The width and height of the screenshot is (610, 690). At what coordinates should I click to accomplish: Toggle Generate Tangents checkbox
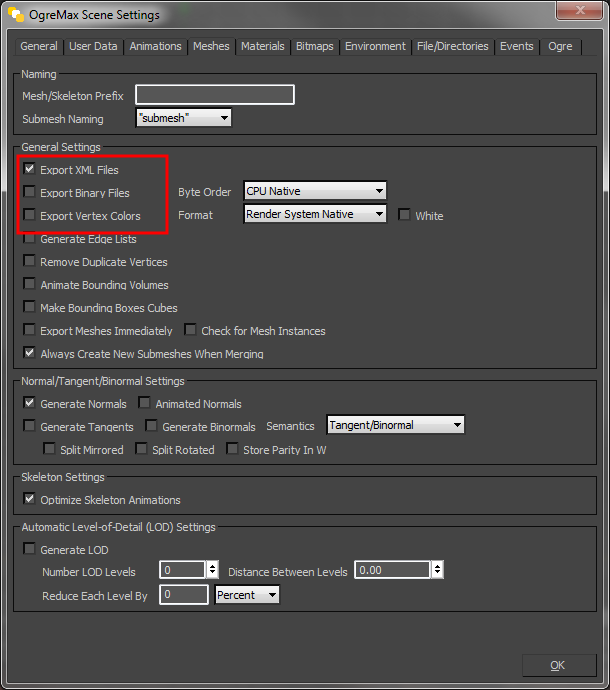pos(30,426)
